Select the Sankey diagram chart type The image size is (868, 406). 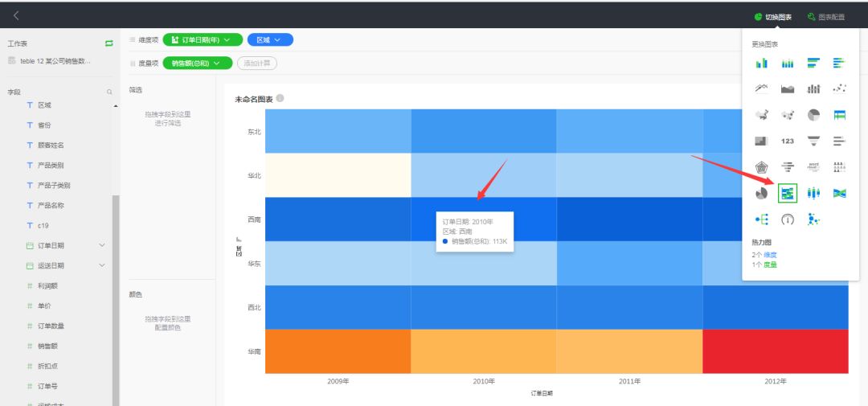[839, 193]
